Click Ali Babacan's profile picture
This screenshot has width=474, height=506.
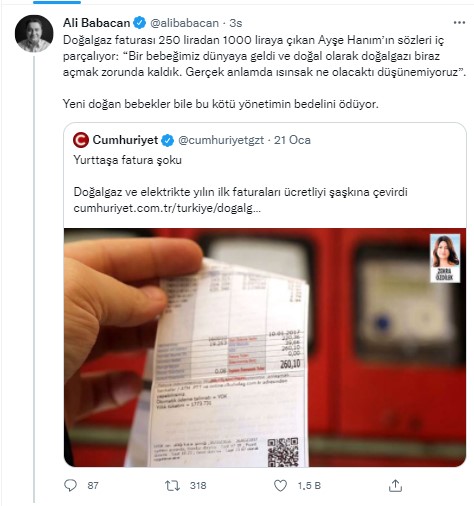point(34,34)
